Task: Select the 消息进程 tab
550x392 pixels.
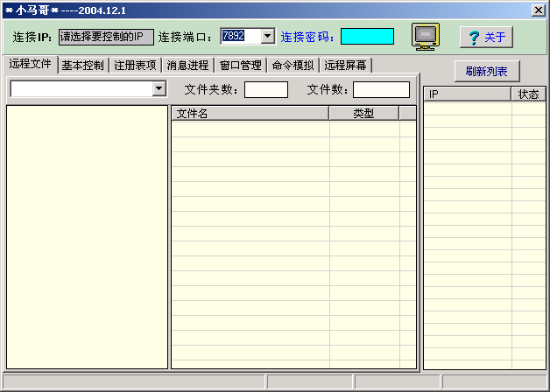Action: (x=187, y=66)
